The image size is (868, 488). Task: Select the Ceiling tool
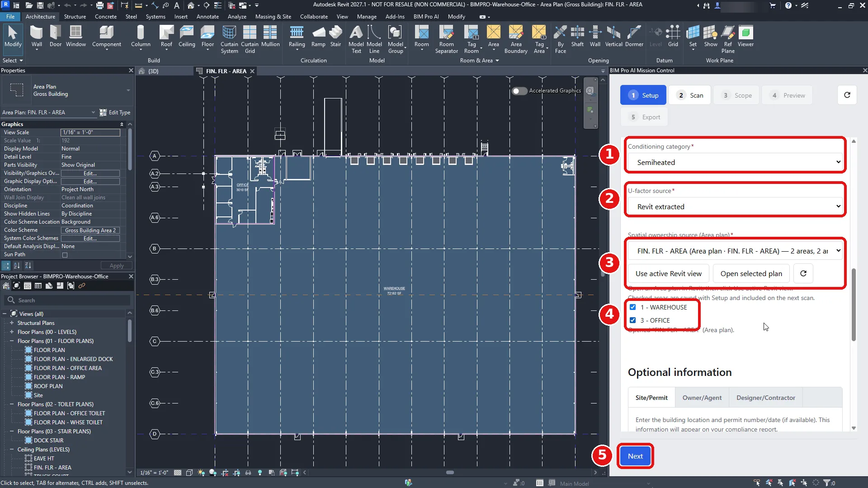click(x=187, y=36)
